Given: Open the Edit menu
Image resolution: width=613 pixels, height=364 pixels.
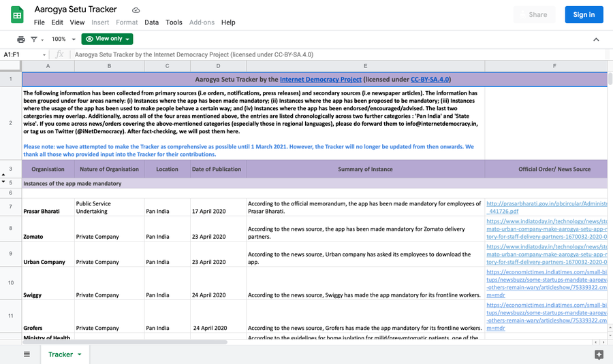Looking at the screenshot, I should [x=57, y=22].
